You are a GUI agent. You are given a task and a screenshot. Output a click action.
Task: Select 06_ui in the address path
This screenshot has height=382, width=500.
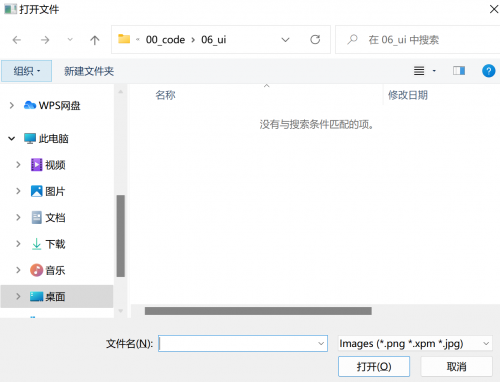point(214,40)
